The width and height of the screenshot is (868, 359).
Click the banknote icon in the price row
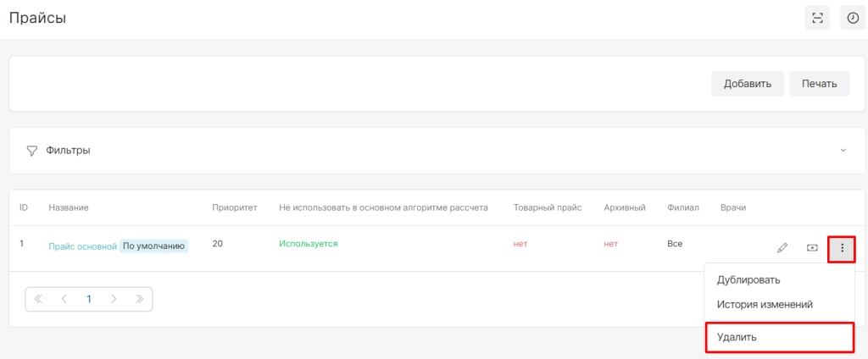812,248
